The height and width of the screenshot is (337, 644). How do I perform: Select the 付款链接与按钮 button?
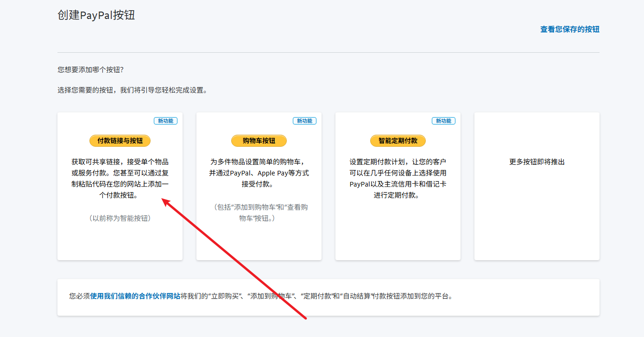coord(120,141)
